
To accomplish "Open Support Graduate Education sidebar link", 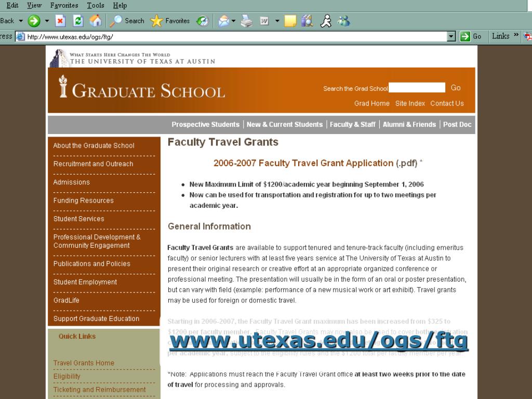I will tap(96, 318).
